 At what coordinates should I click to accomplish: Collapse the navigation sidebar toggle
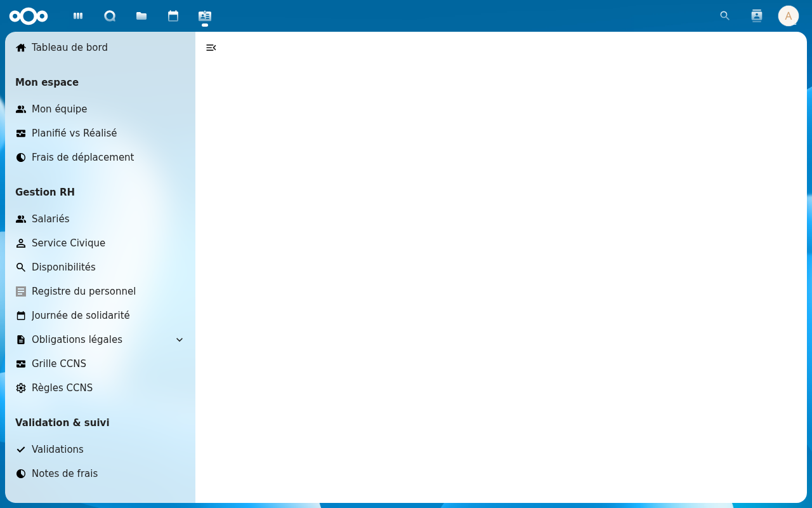click(211, 48)
